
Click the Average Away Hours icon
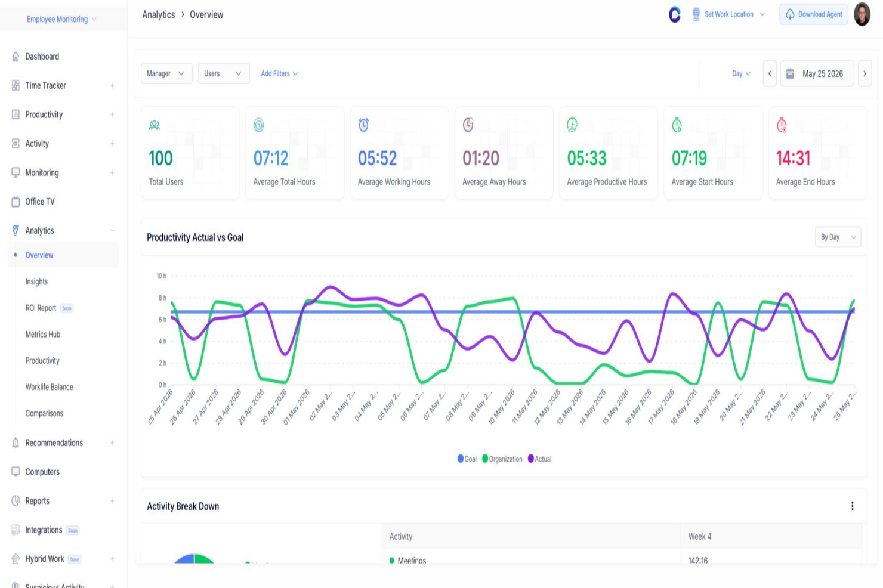point(468,125)
